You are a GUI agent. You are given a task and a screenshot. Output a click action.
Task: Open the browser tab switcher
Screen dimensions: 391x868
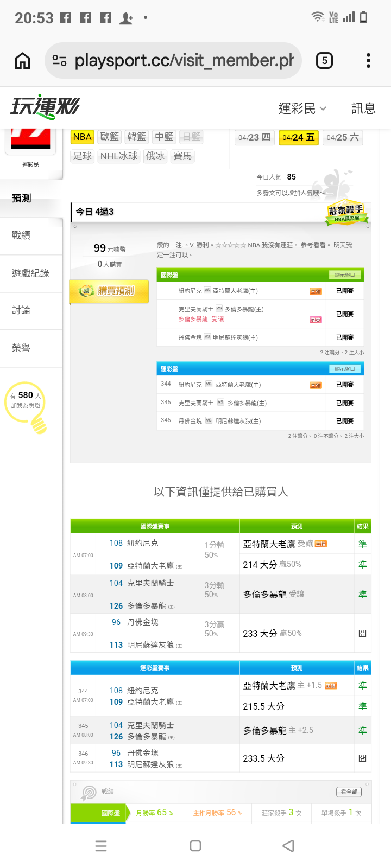pyautogui.click(x=324, y=60)
